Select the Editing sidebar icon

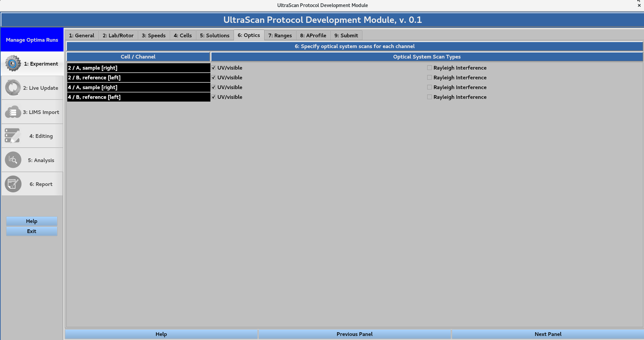click(x=13, y=136)
